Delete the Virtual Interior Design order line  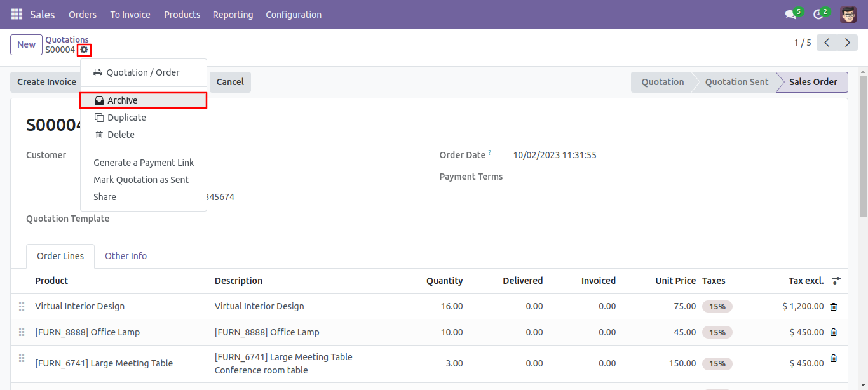(x=834, y=306)
